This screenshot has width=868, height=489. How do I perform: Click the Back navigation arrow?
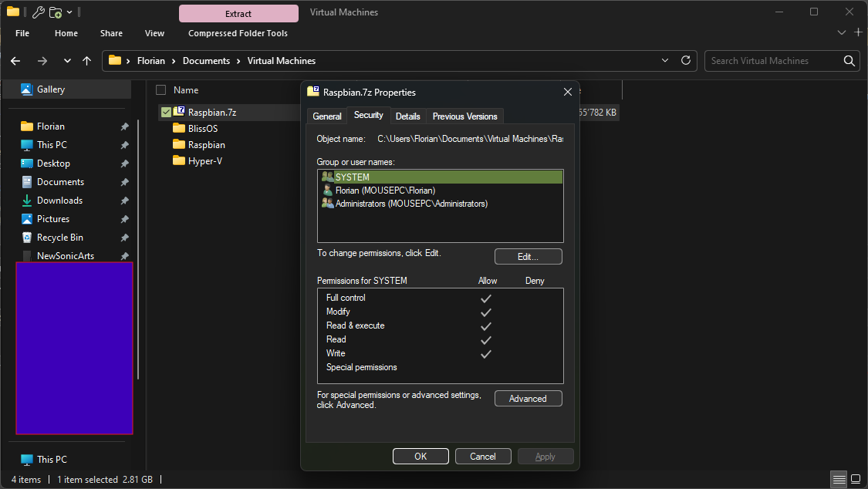[x=15, y=61]
